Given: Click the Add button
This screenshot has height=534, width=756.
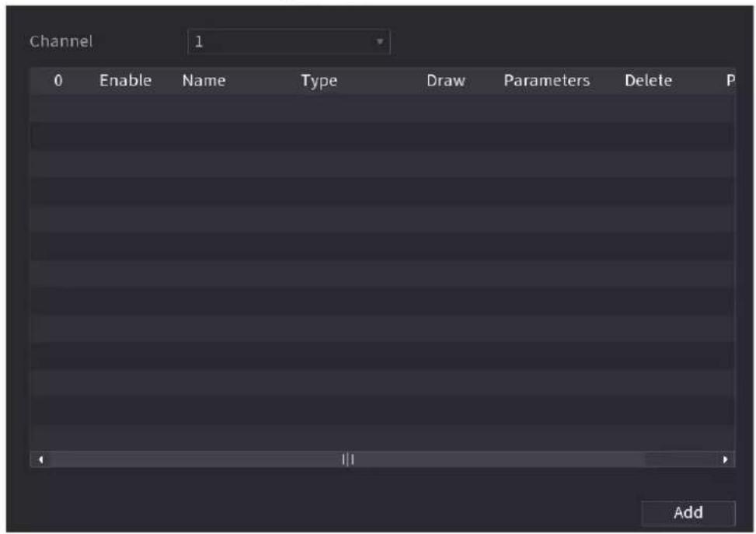Looking at the screenshot, I should (688, 512).
